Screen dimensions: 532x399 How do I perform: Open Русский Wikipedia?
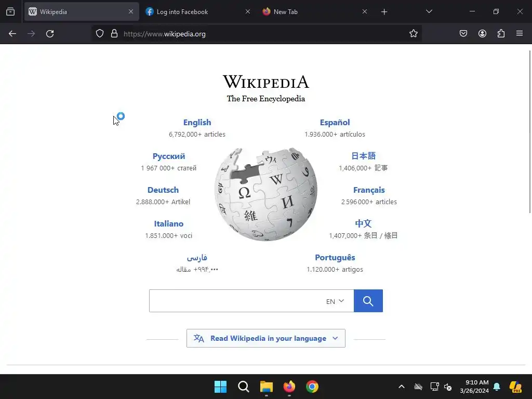(x=169, y=156)
